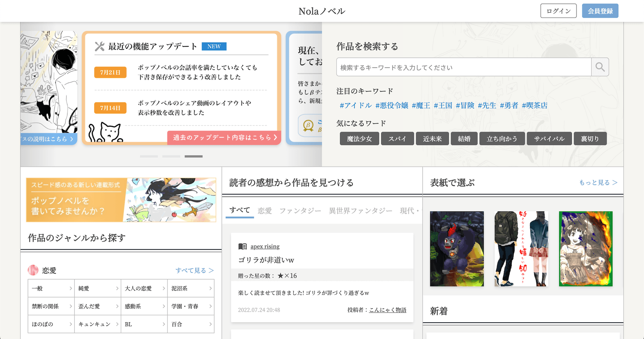Click the book icon beside apex rising

[243, 246]
